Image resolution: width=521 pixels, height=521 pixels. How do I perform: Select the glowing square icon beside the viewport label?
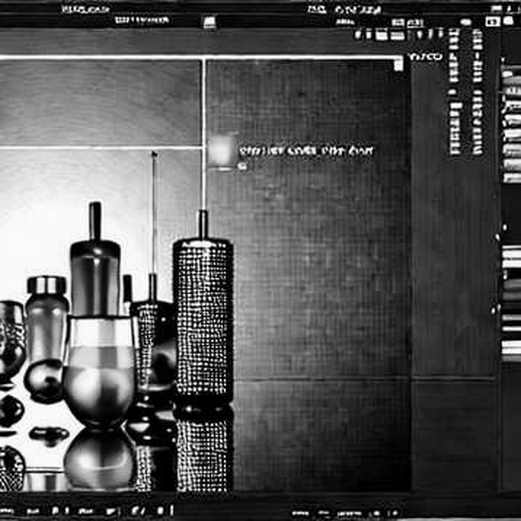(x=221, y=151)
